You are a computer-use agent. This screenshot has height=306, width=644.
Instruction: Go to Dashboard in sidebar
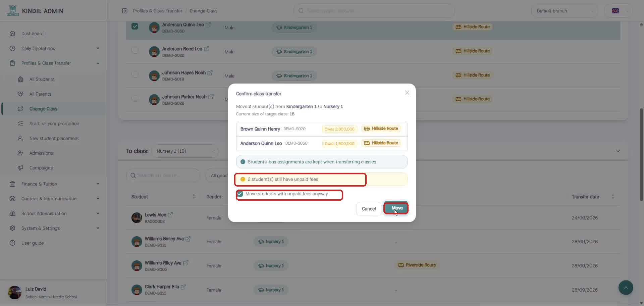(x=54, y=34)
